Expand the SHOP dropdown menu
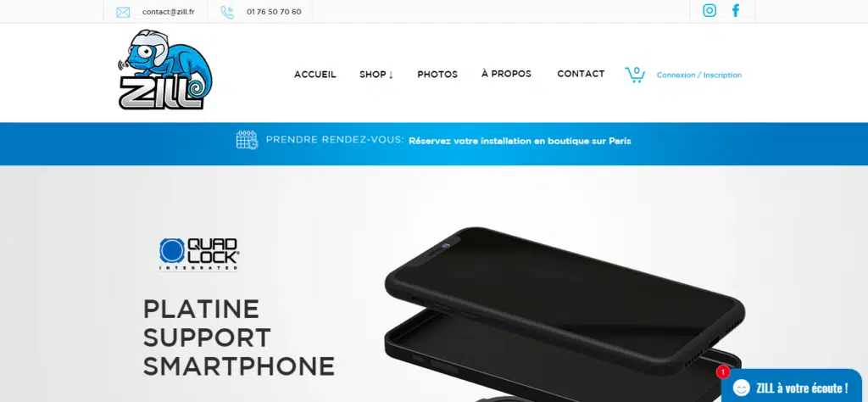 click(x=376, y=74)
